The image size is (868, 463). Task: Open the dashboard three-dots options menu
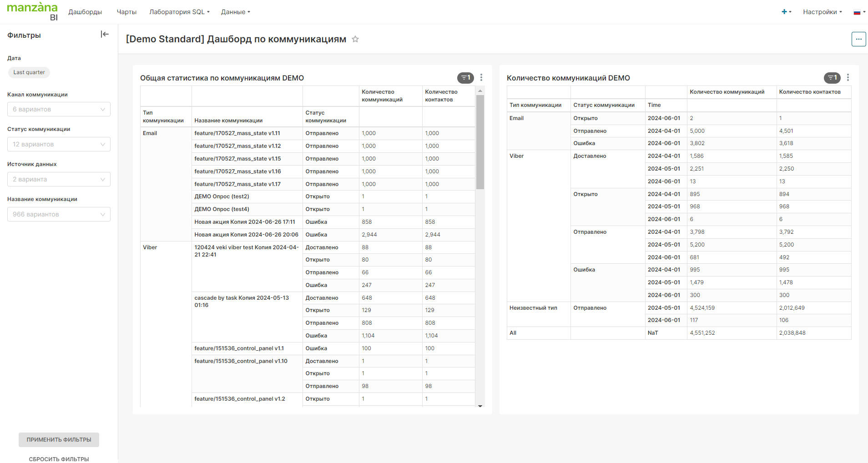coord(858,39)
